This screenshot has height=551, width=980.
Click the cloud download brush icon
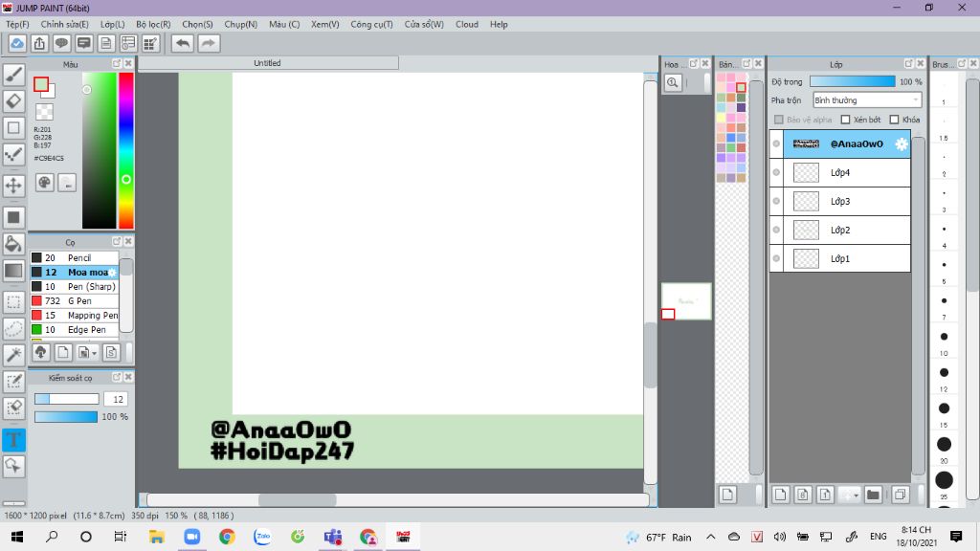click(x=40, y=352)
